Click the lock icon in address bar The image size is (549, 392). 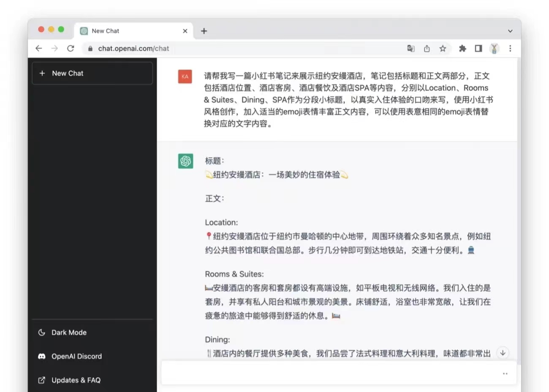90,49
